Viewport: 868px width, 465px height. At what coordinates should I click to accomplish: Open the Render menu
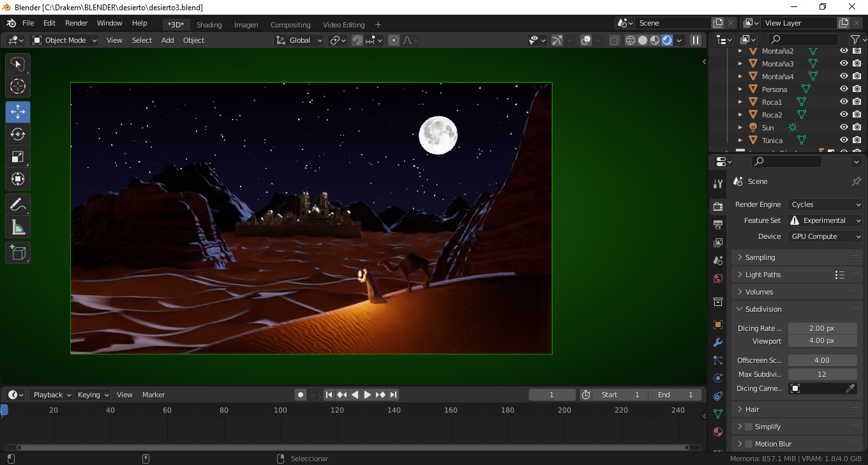[77, 23]
